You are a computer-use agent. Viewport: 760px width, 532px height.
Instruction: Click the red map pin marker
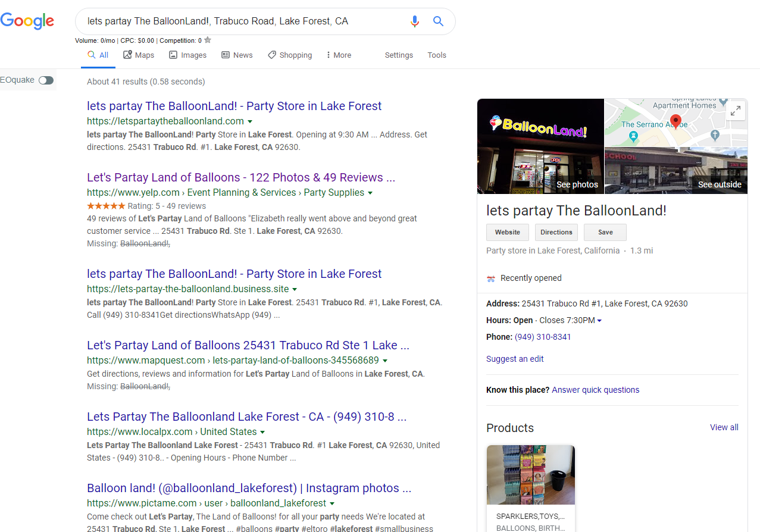(x=675, y=121)
